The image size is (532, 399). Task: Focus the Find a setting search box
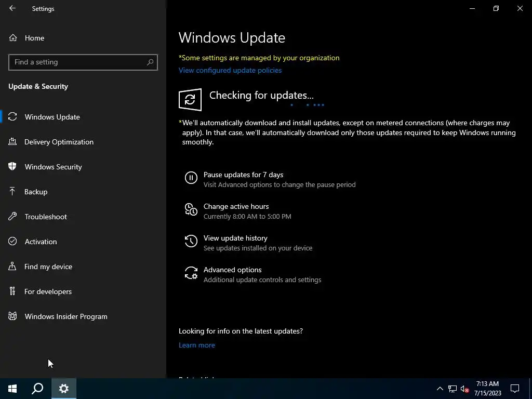[83, 62]
